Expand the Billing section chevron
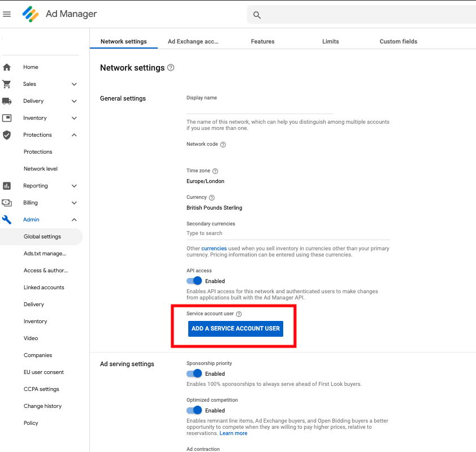The height and width of the screenshot is (452, 476). tap(74, 203)
